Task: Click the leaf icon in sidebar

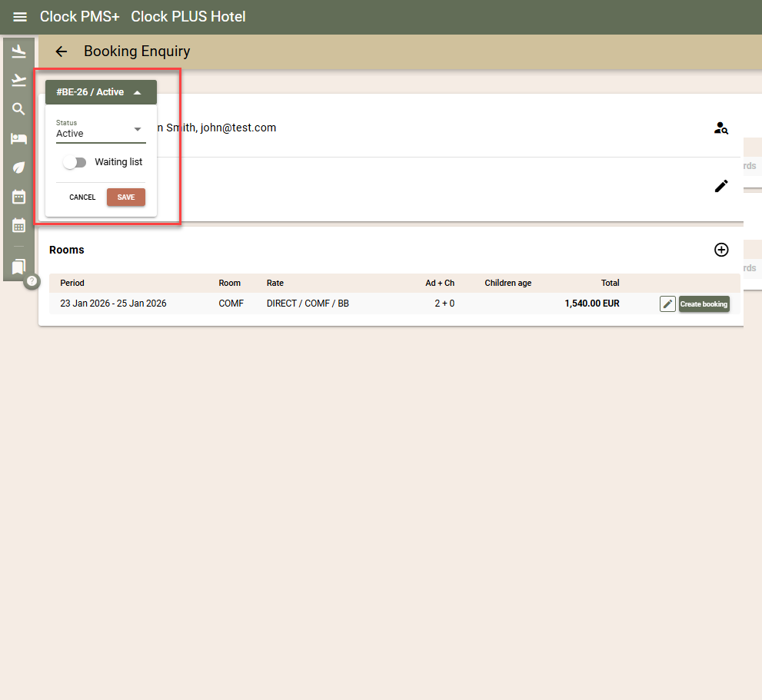Action: [19, 168]
